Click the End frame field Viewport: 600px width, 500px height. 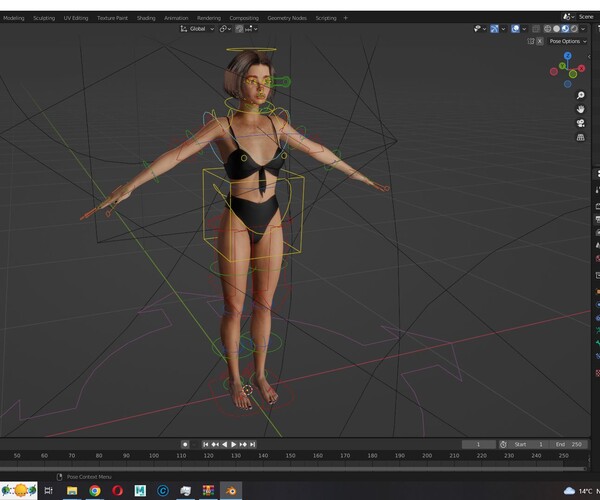click(x=569, y=444)
